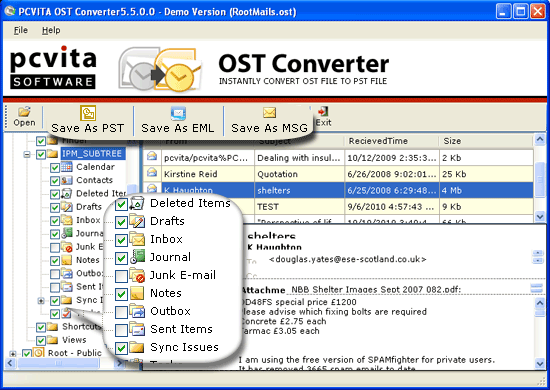Click the "Kirstine Reid" sender cell
Screen dimensions: 550x390
pyautogui.click(x=208, y=174)
